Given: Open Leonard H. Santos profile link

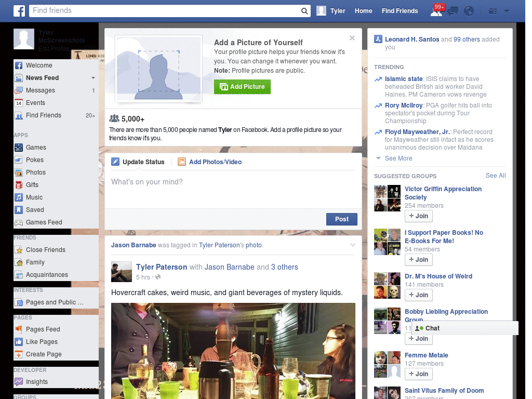Looking at the screenshot, I should pos(412,39).
